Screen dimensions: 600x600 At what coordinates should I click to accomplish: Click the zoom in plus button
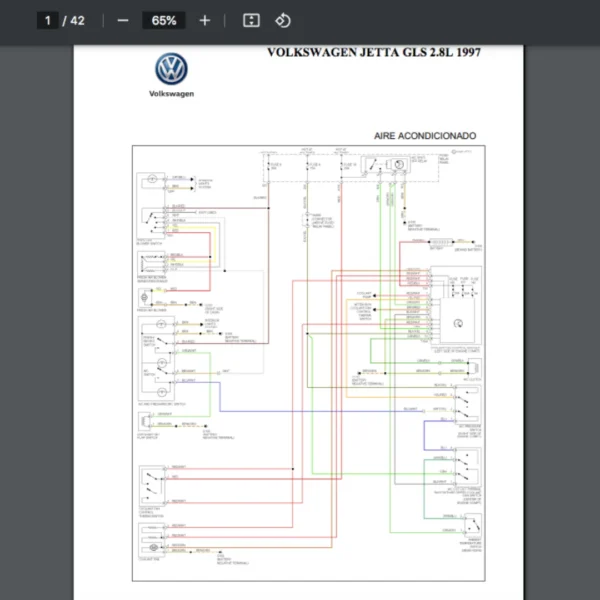[x=205, y=20]
